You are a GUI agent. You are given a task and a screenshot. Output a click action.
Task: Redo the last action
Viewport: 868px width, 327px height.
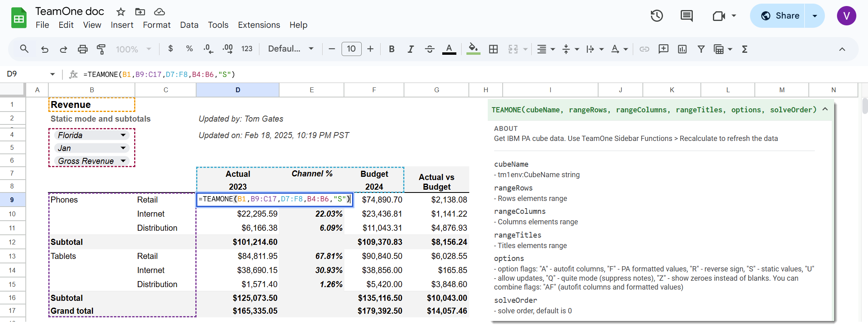pos(63,49)
